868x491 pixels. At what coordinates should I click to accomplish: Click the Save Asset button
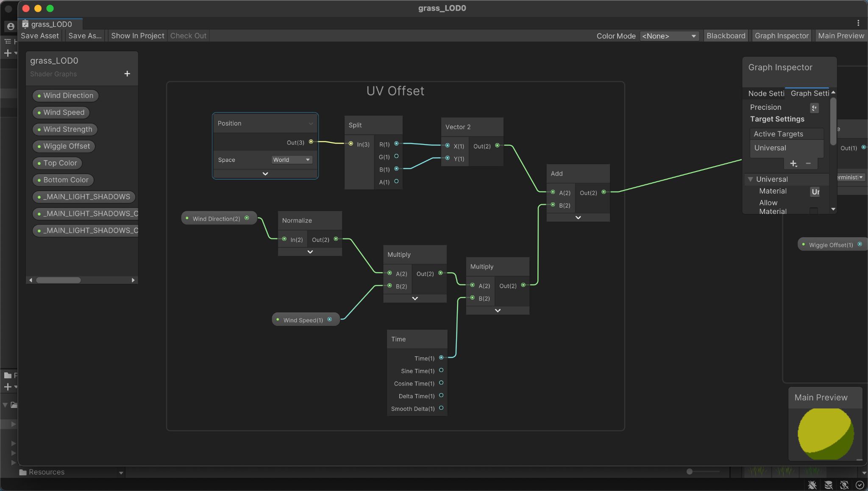tap(40, 36)
